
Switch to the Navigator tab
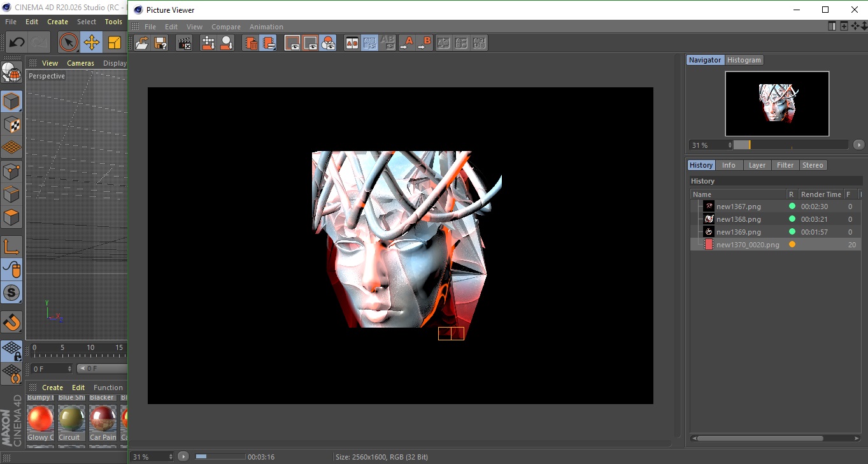(705, 60)
